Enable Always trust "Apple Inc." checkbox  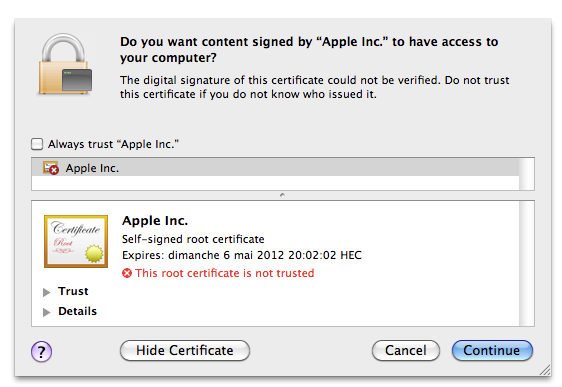(x=37, y=144)
